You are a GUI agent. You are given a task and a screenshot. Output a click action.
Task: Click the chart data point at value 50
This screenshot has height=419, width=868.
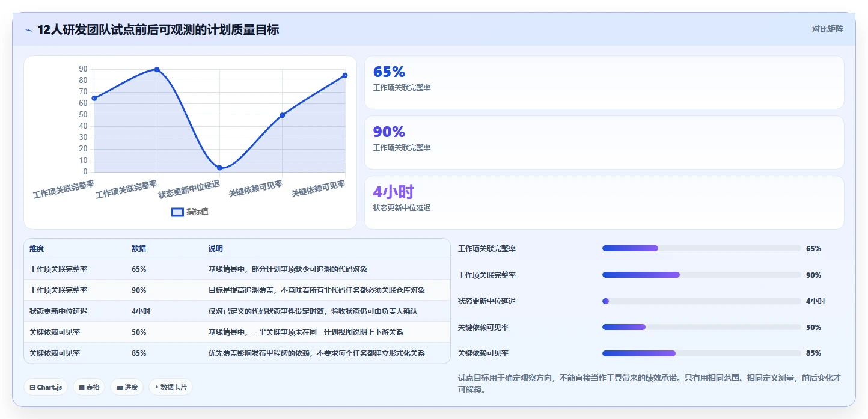point(282,115)
